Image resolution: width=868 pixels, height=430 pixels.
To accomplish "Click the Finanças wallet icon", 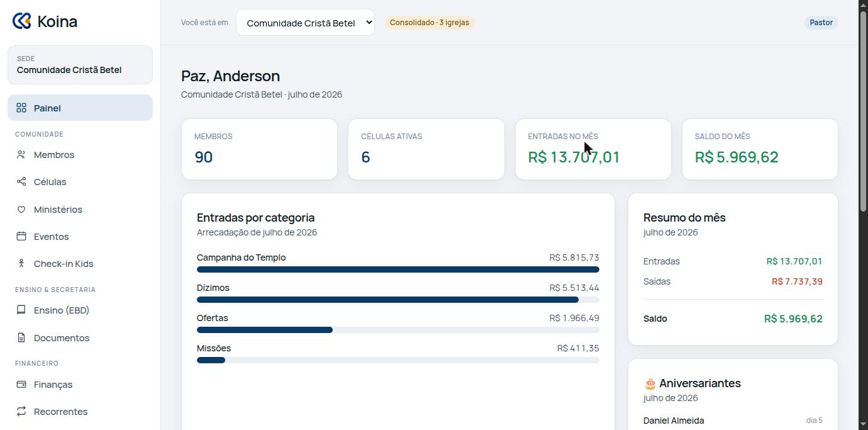I will [21, 384].
